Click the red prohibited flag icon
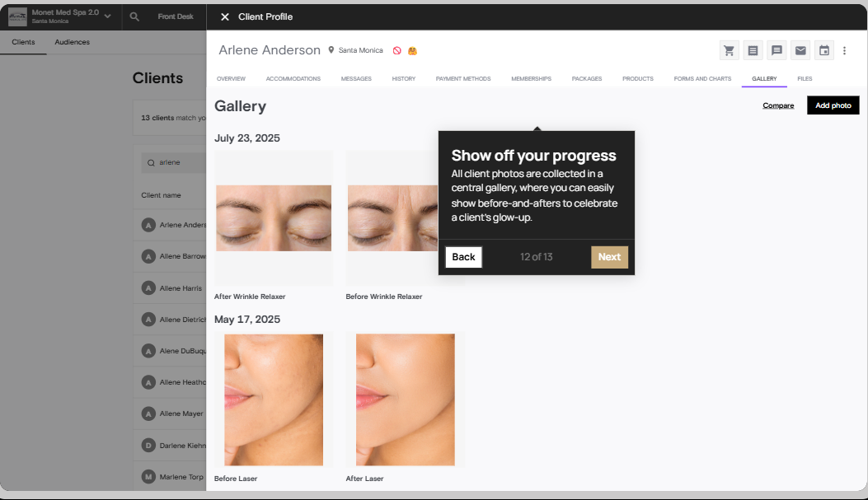868x500 pixels. click(397, 50)
